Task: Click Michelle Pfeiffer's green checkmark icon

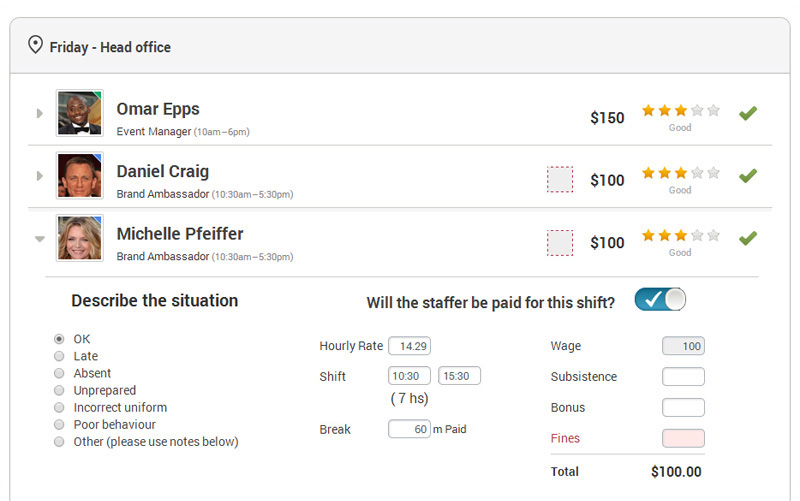Action: tap(748, 238)
